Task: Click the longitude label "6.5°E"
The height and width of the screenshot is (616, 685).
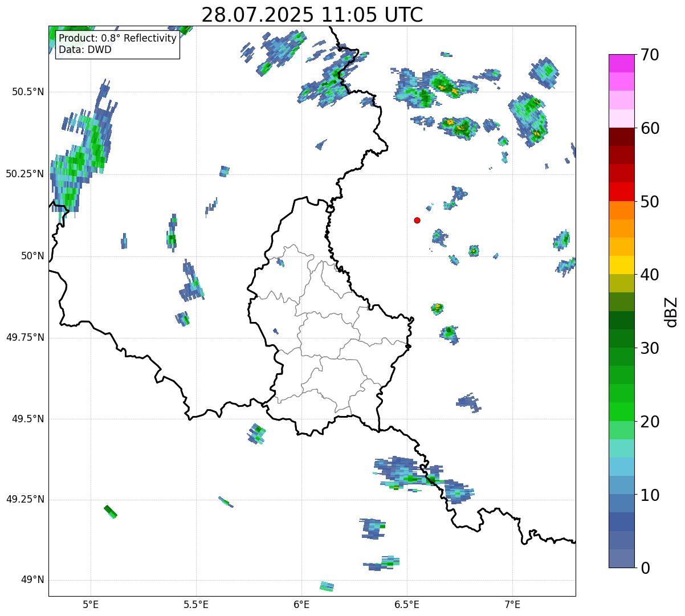Action: [x=407, y=604]
